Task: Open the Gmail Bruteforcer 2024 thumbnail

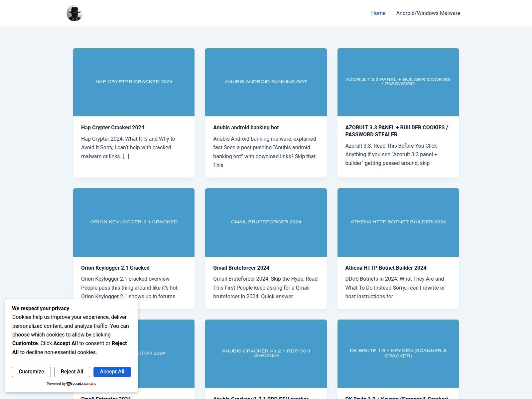Action: coord(266,222)
